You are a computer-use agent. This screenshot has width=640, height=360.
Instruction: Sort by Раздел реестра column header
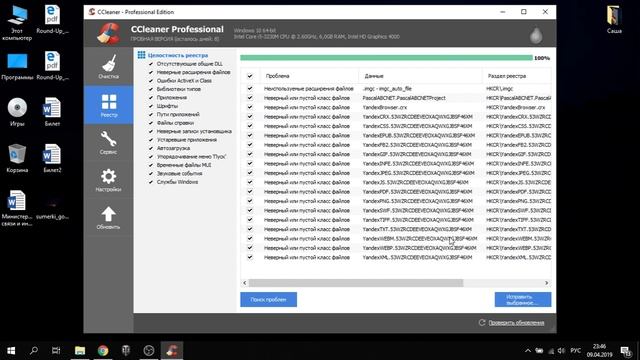pos(517,76)
